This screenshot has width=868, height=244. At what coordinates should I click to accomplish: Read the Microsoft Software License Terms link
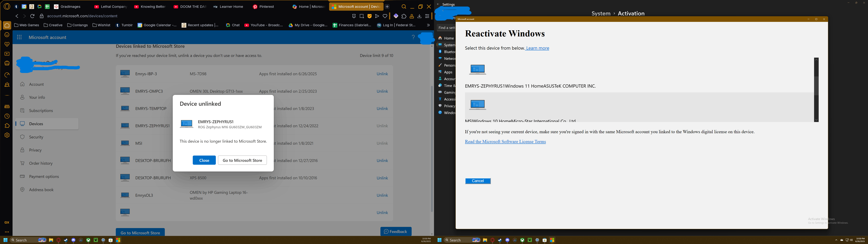point(505,141)
